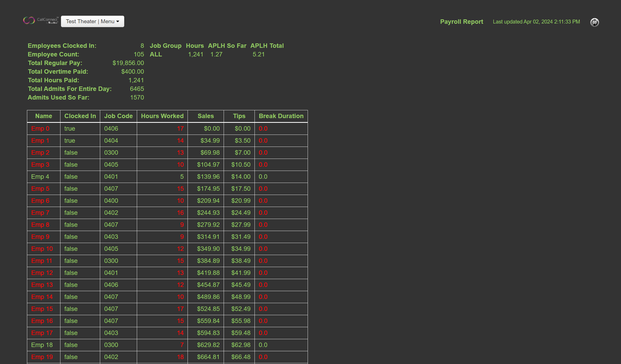Click the Sales column header
621x364 pixels.
pyautogui.click(x=206, y=116)
